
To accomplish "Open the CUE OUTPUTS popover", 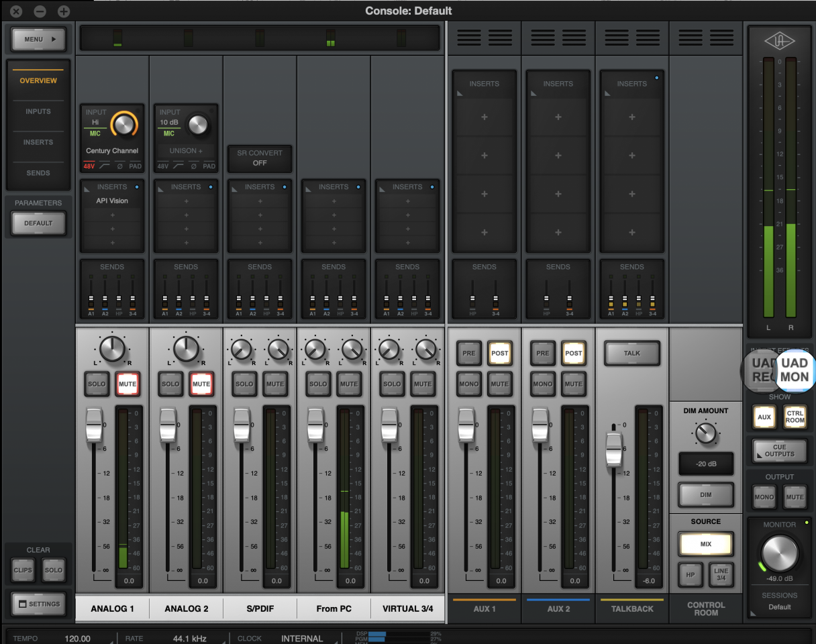I will [x=779, y=450].
